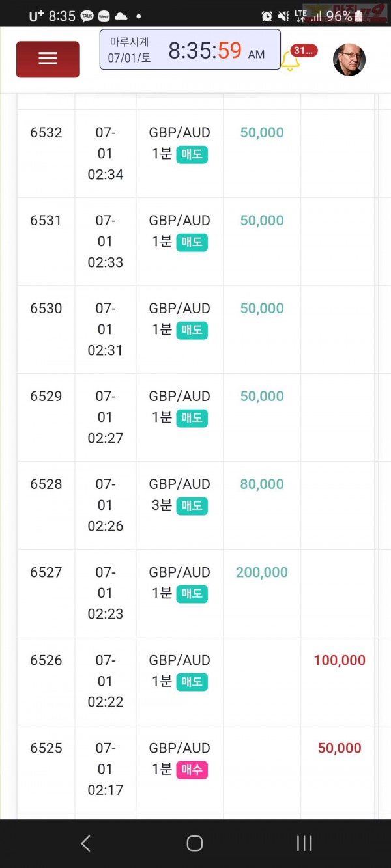Select the pink 매수 tag on order 6525
This screenshot has height=868, width=391.
(192, 770)
